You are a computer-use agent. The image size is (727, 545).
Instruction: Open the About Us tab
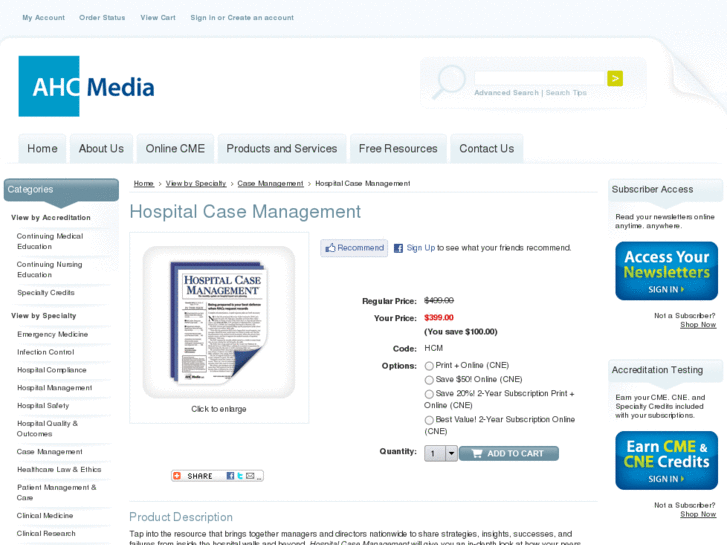pyautogui.click(x=101, y=148)
